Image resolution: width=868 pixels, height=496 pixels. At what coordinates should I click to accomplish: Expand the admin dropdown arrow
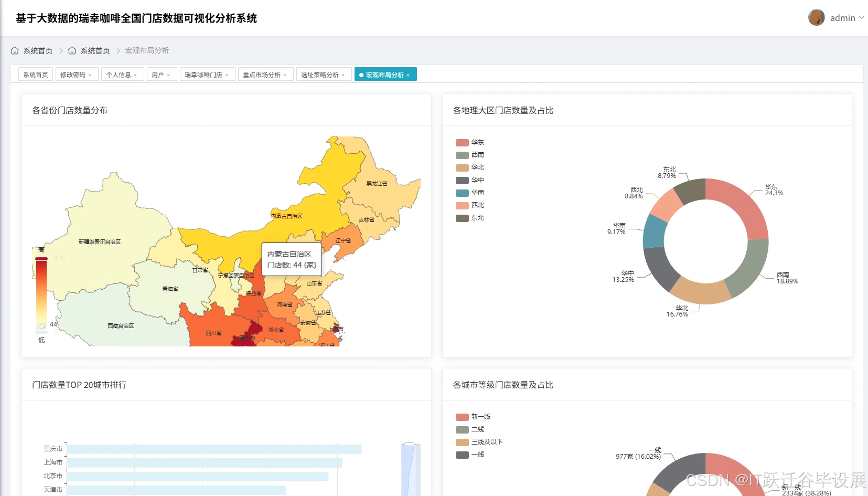pyautogui.click(x=861, y=17)
